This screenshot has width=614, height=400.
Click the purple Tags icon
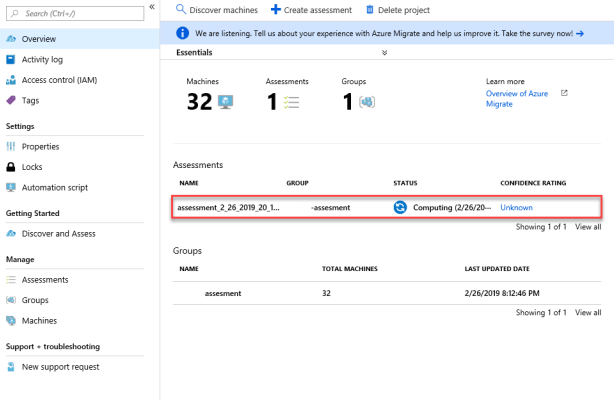(x=11, y=100)
